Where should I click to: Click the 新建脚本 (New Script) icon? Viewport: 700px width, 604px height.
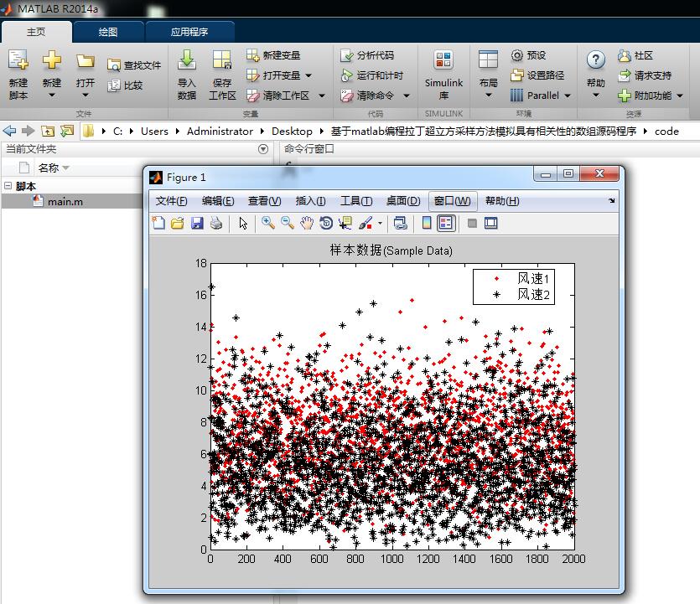click(x=18, y=59)
